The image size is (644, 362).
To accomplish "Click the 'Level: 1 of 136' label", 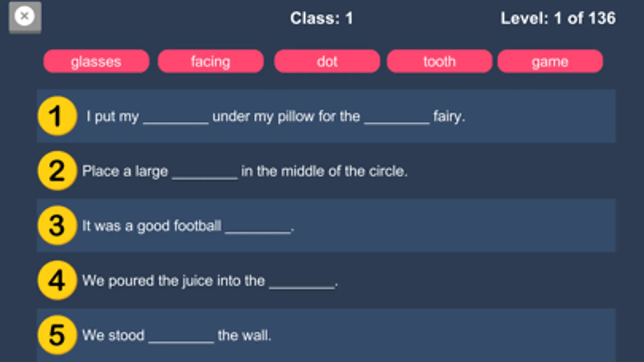I will 558,18.
